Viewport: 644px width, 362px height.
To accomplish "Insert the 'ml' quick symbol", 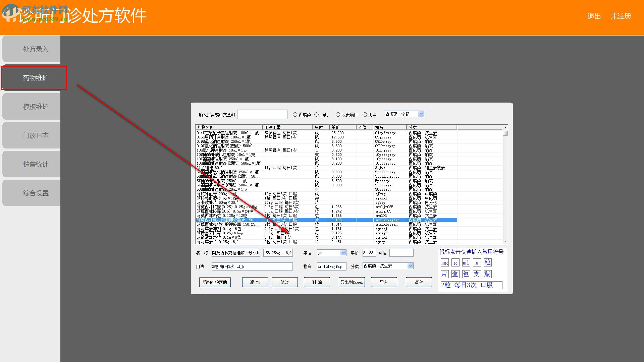I will pyautogui.click(x=466, y=263).
